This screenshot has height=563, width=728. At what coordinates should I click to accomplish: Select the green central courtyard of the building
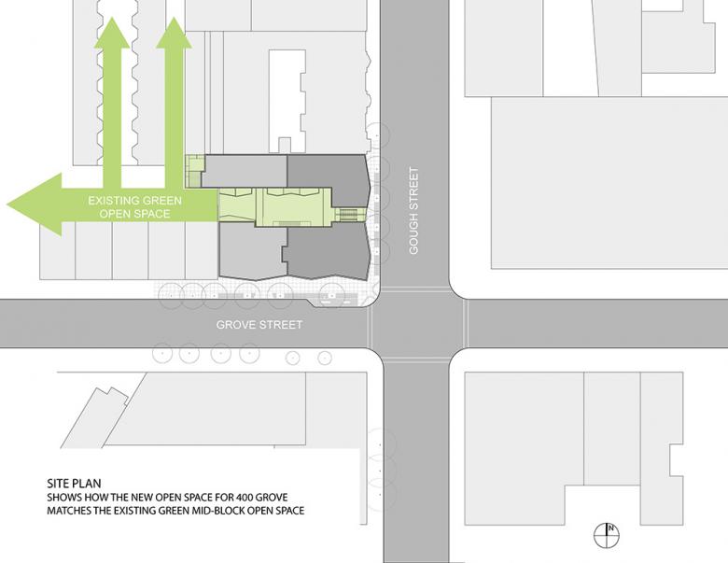pyautogui.click(x=275, y=205)
